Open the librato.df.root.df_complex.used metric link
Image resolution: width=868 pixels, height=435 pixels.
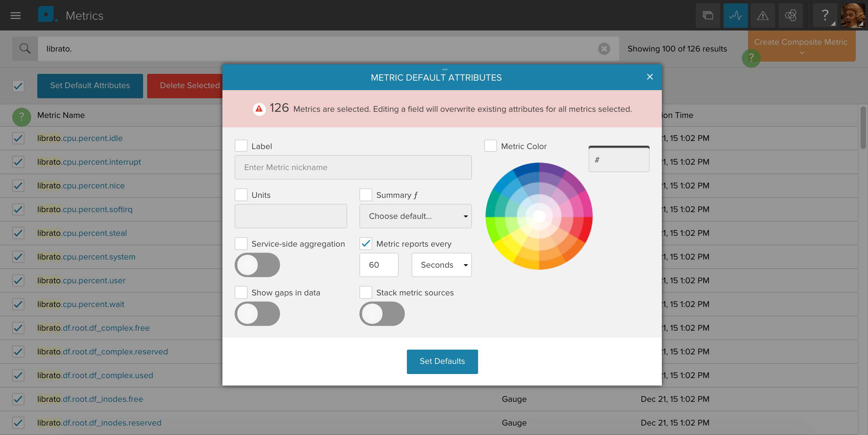click(95, 375)
